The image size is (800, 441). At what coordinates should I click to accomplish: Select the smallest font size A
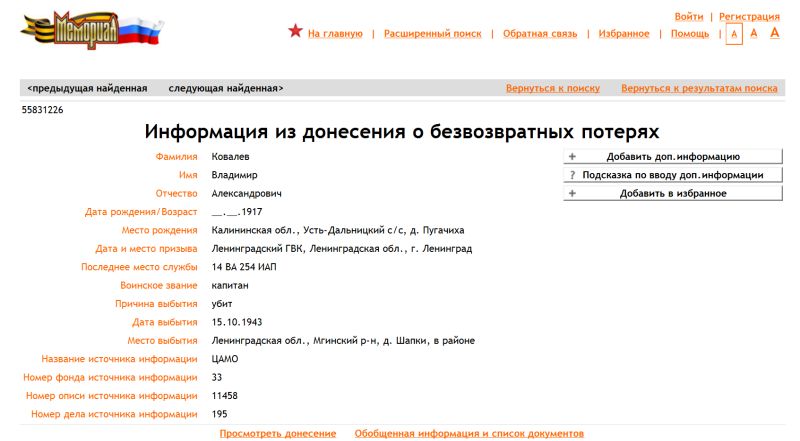coord(734,34)
